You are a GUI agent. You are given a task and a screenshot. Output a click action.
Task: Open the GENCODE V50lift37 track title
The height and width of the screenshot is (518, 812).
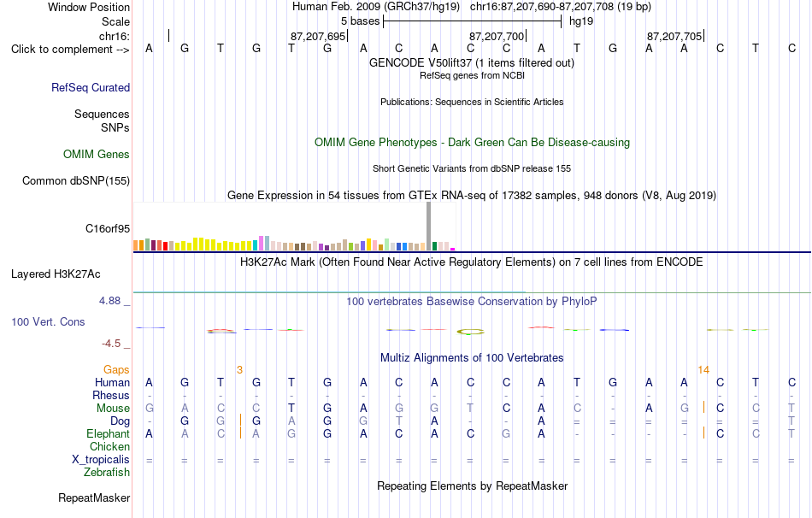pos(472,62)
